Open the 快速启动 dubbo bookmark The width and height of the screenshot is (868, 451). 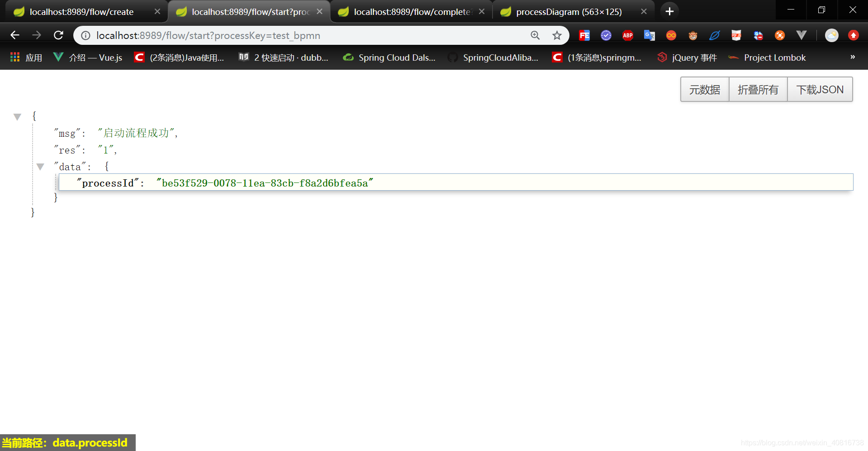pos(284,58)
